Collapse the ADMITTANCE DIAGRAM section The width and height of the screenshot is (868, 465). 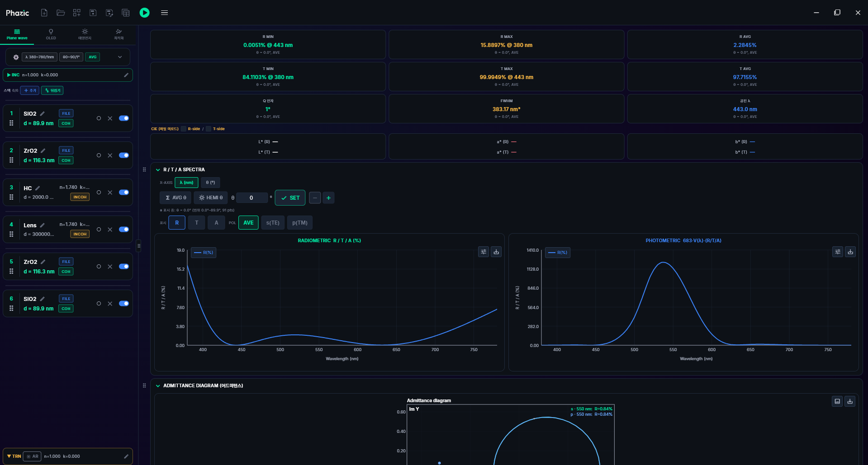pyautogui.click(x=158, y=386)
